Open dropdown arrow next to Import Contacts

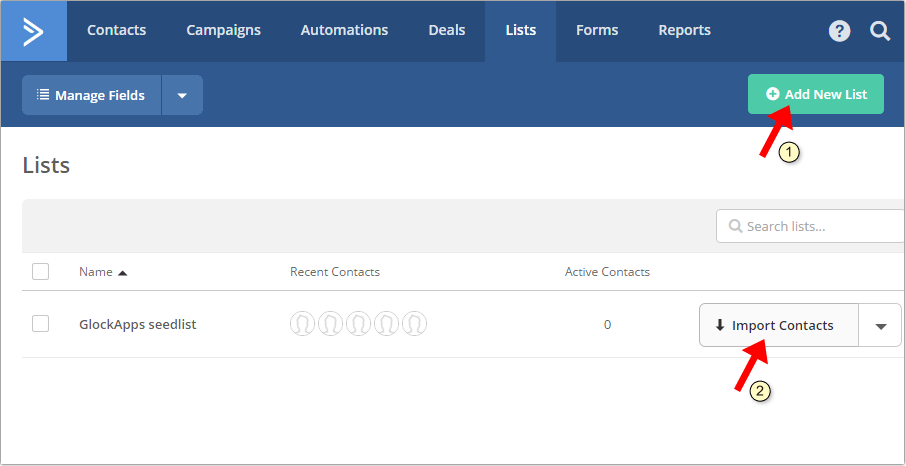881,326
